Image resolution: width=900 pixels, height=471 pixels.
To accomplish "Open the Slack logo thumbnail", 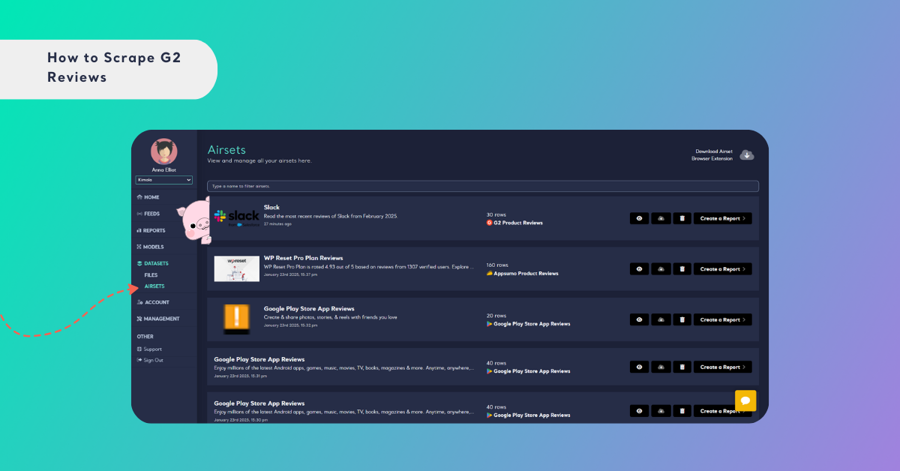I will [x=236, y=218].
